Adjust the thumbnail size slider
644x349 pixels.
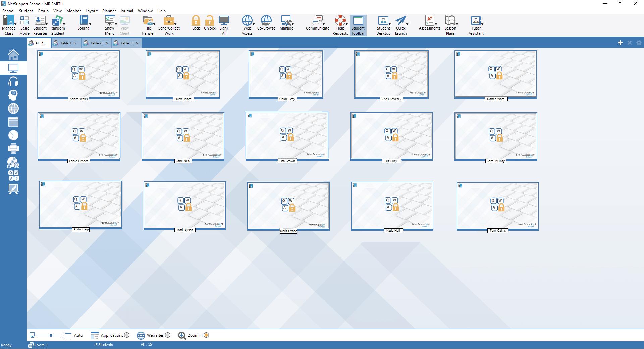[51, 335]
